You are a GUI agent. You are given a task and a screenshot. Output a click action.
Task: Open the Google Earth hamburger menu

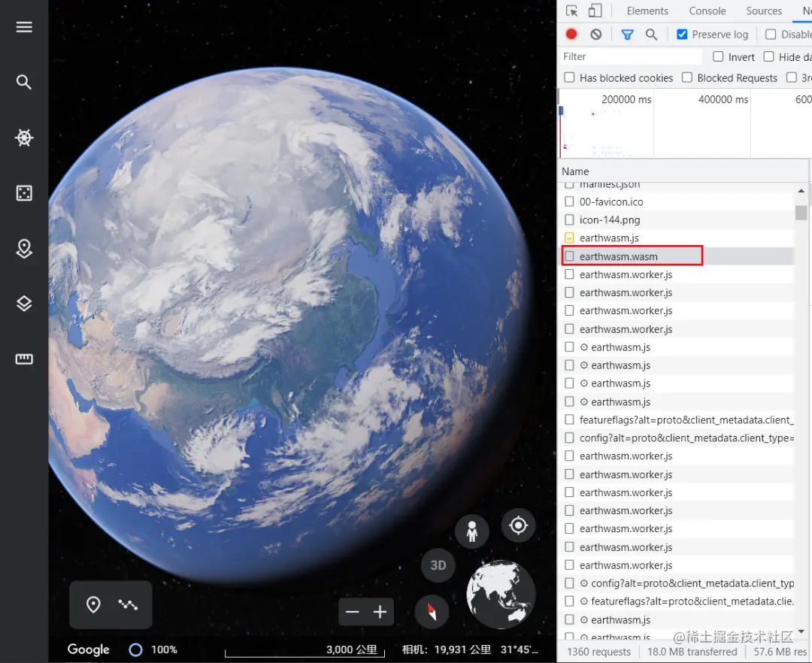click(x=24, y=27)
